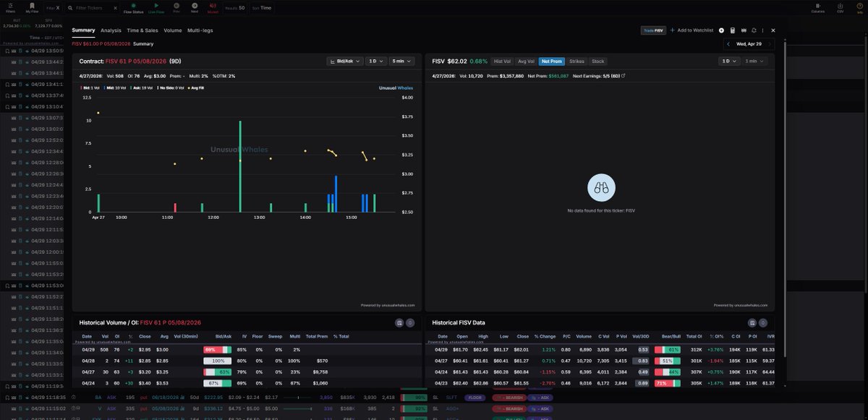Screen dimensions: 868x420
Task: Open the Sort Time selector
Action: (263, 8)
